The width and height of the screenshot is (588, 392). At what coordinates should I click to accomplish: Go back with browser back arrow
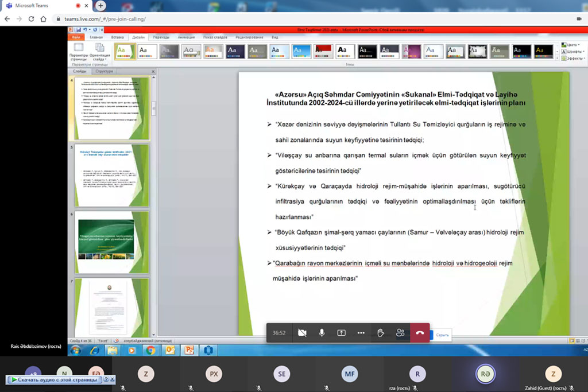click(x=7, y=19)
